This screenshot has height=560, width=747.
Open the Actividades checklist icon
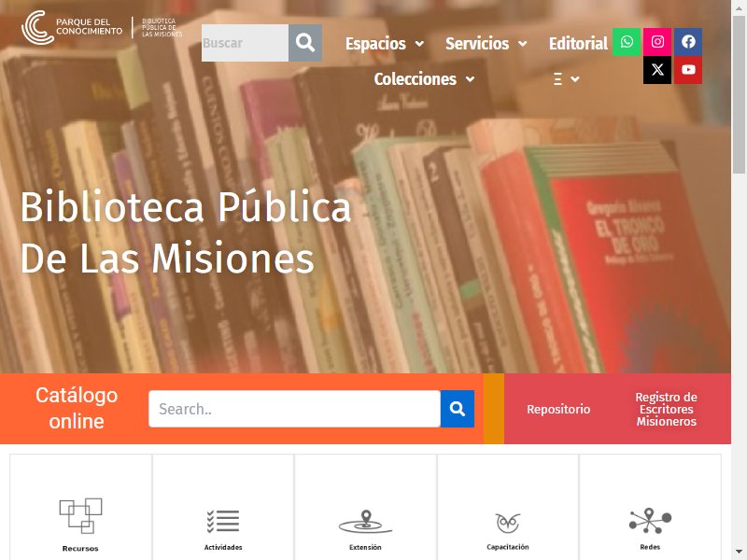[x=223, y=521]
